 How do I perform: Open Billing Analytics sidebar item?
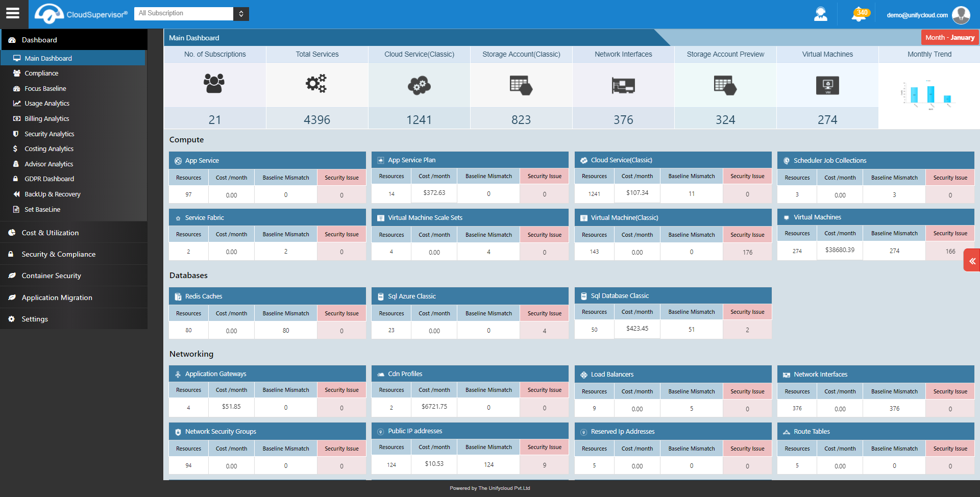point(47,118)
